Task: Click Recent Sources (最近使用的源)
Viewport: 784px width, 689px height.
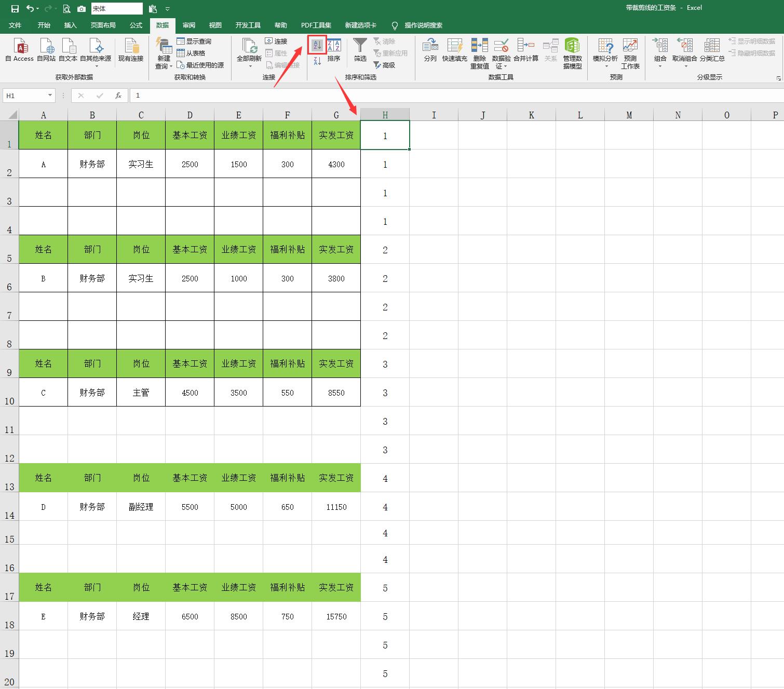Action: pos(200,65)
